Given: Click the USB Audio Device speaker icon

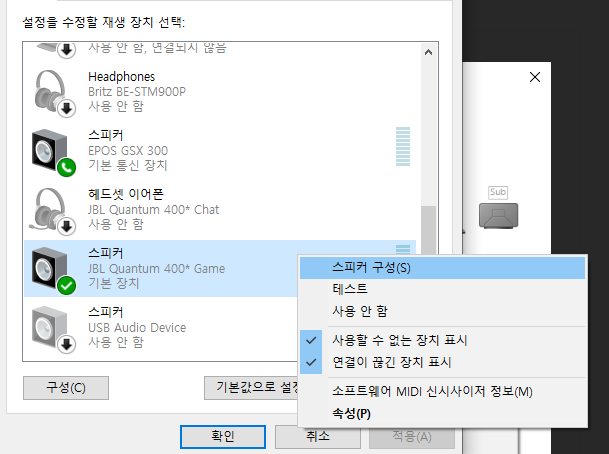Looking at the screenshot, I should 54,329.
